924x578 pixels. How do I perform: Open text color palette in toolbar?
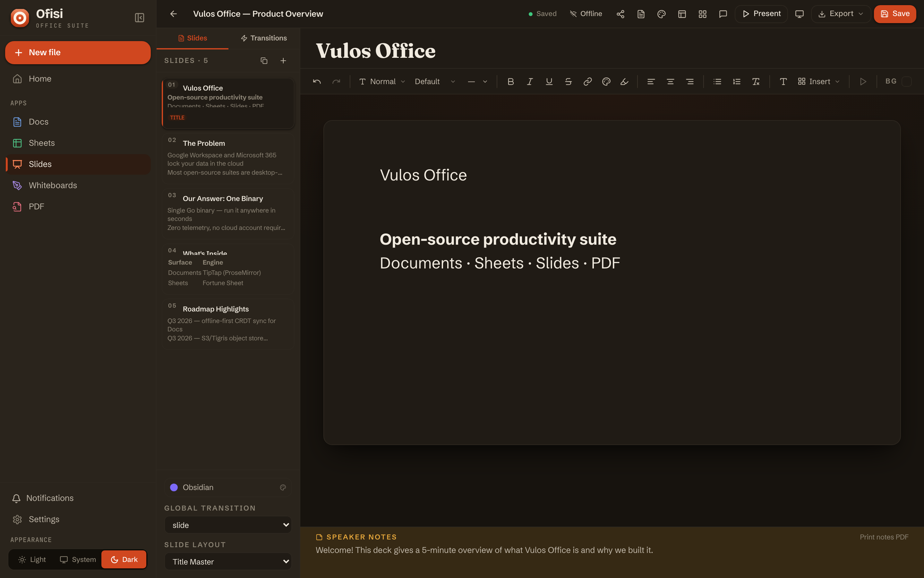coord(606,82)
